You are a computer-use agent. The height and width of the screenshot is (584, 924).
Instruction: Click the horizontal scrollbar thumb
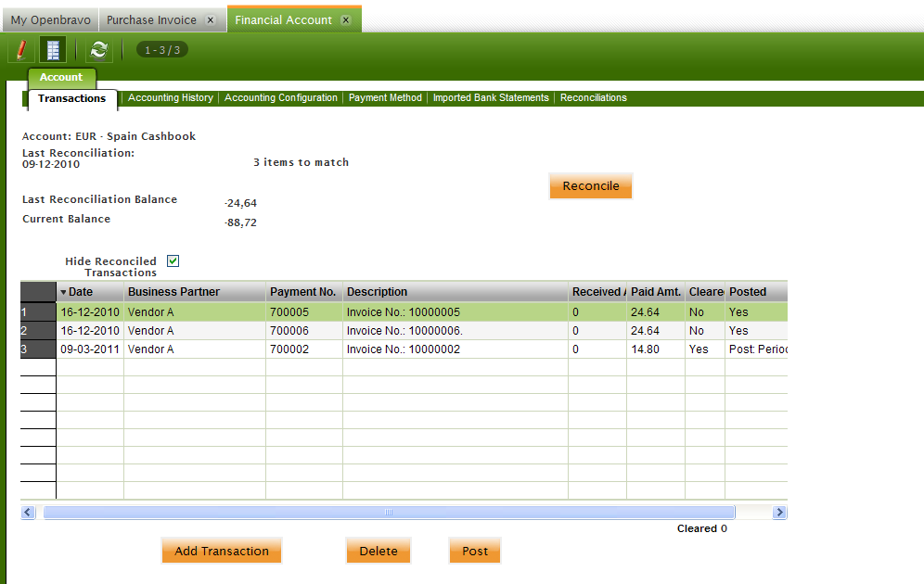(x=389, y=512)
